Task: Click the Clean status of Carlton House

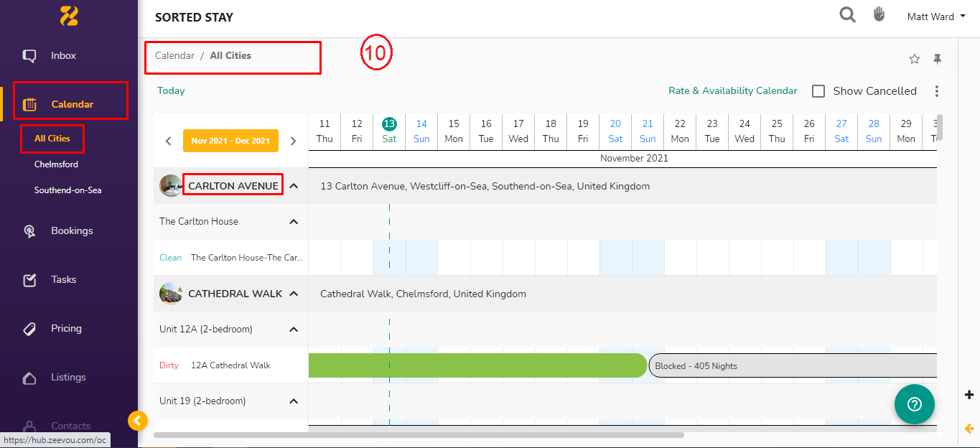Action: click(171, 258)
